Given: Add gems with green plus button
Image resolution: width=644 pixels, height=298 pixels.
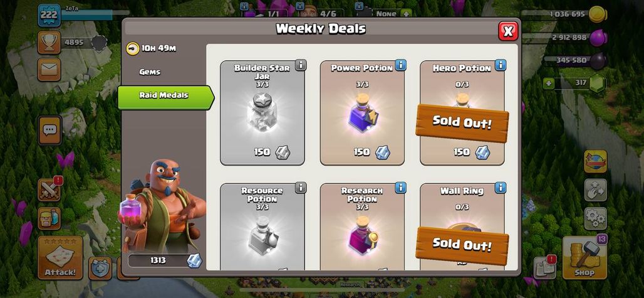Looking at the screenshot, I should click(x=548, y=83).
